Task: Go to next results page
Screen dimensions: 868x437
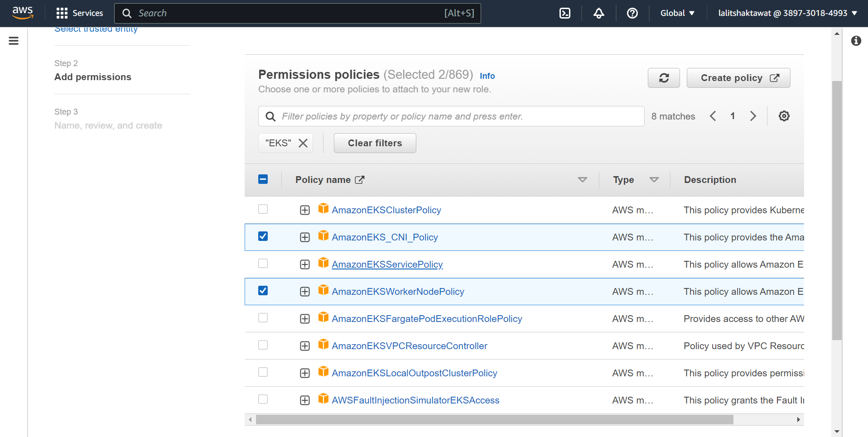Action: tap(753, 116)
